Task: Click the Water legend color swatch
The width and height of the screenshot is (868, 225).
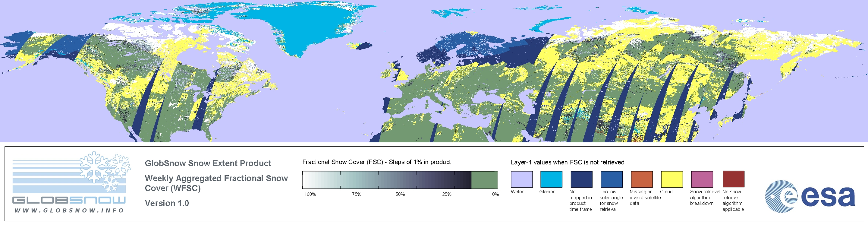Action: (x=522, y=179)
